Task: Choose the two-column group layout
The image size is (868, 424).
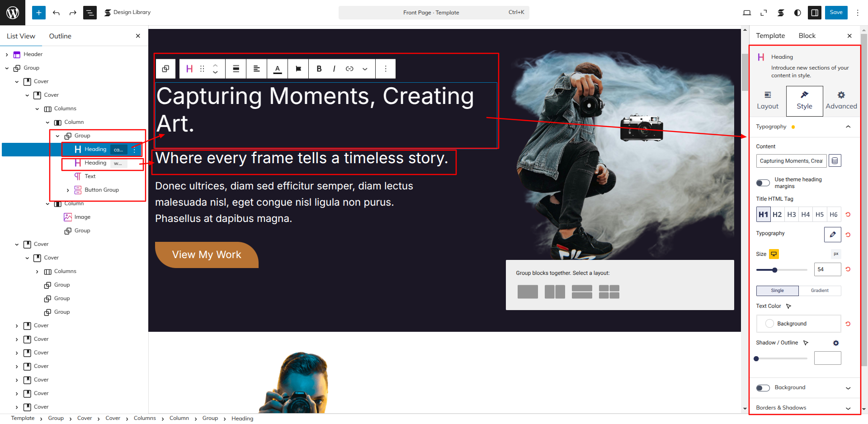Action: pyautogui.click(x=555, y=292)
